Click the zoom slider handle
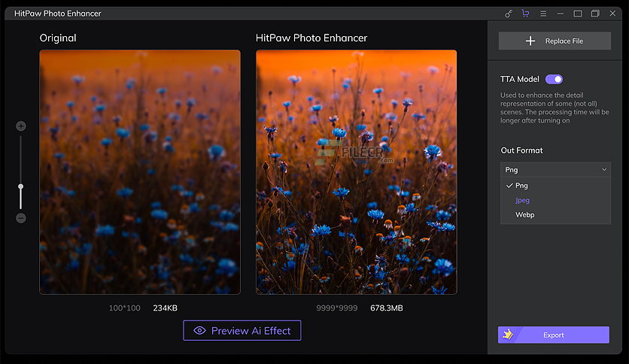This screenshot has width=629, height=364. click(21, 187)
